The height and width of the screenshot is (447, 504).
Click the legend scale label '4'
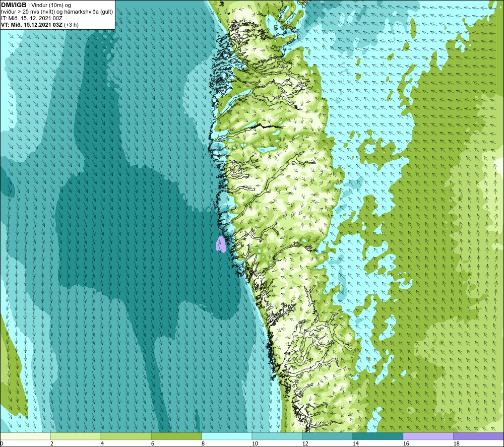pyautogui.click(x=102, y=443)
